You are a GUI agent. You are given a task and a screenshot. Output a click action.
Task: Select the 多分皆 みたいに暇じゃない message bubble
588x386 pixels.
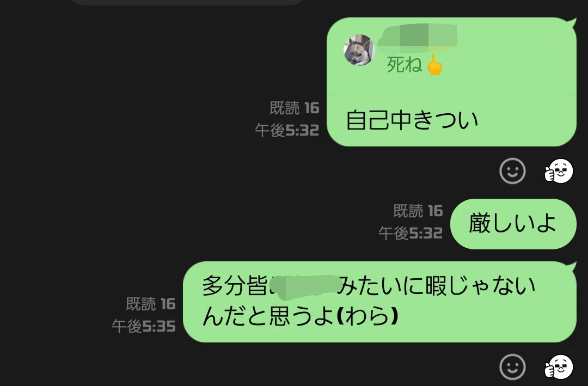tap(379, 302)
